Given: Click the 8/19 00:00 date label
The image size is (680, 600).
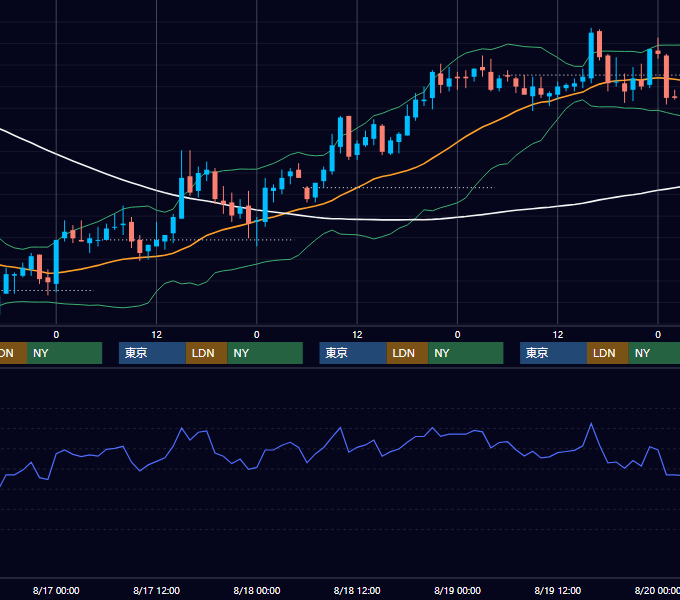Looking at the screenshot, I should click(458, 590).
